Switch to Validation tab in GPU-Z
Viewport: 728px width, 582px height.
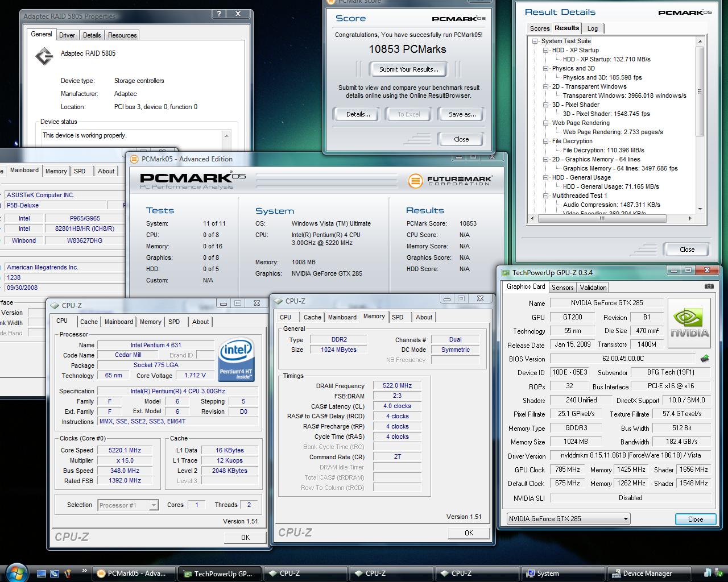[x=593, y=288]
